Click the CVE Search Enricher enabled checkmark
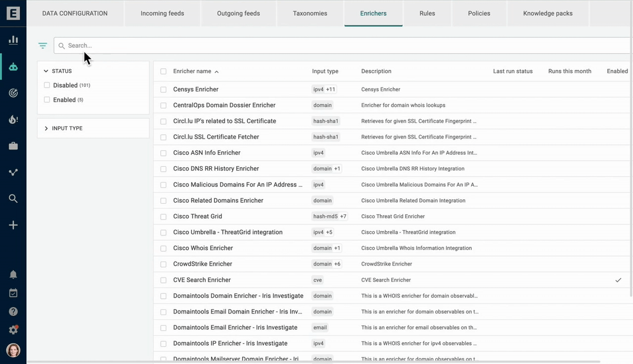633x364 pixels. (x=618, y=280)
